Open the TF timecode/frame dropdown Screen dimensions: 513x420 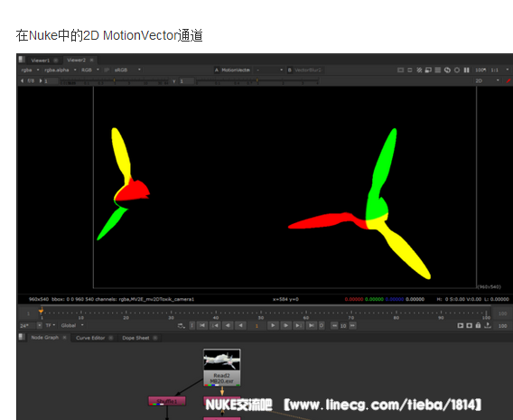[50, 325]
